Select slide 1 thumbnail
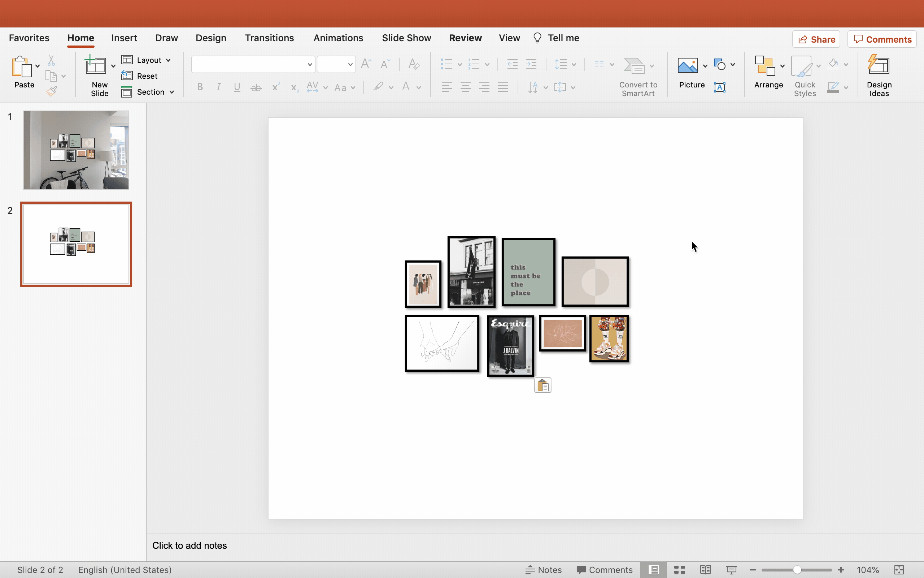924x578 pixels. pos(76,150)
